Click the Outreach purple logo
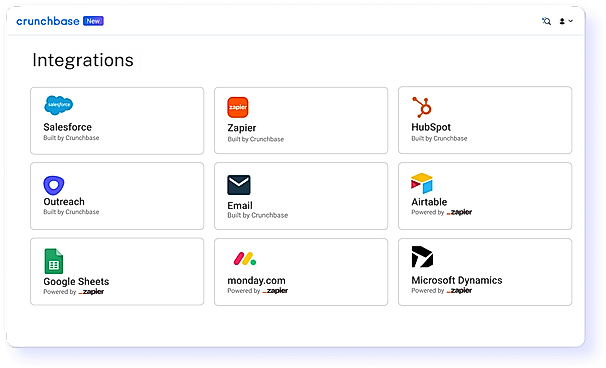Screen dimensions: 606x368 (x=54, y=186)
